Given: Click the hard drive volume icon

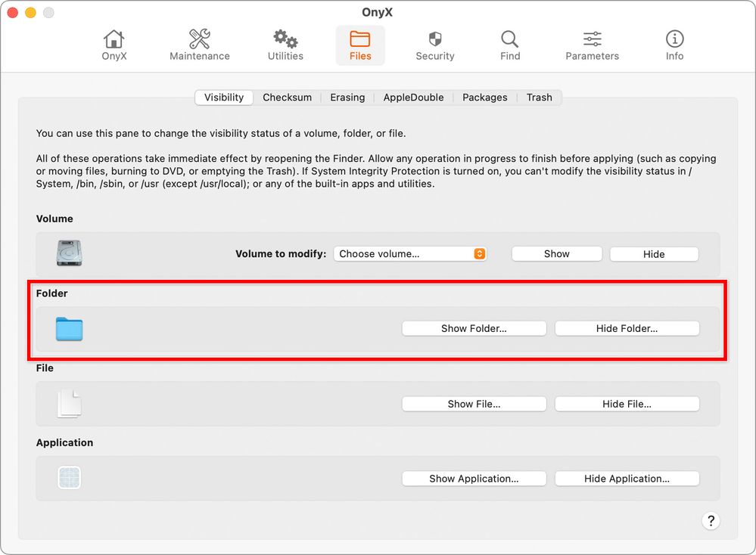Looking at the screenshot, I should pyautogui.click(x=69, y=253).
